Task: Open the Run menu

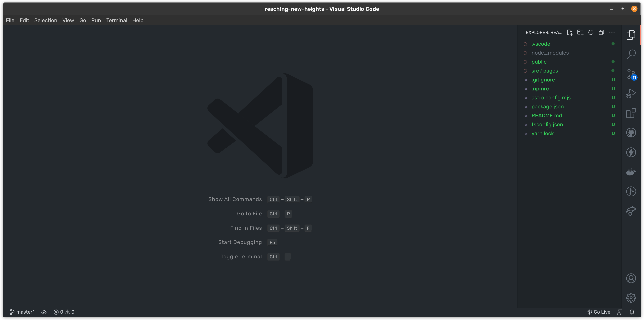Action: (96, 20)
